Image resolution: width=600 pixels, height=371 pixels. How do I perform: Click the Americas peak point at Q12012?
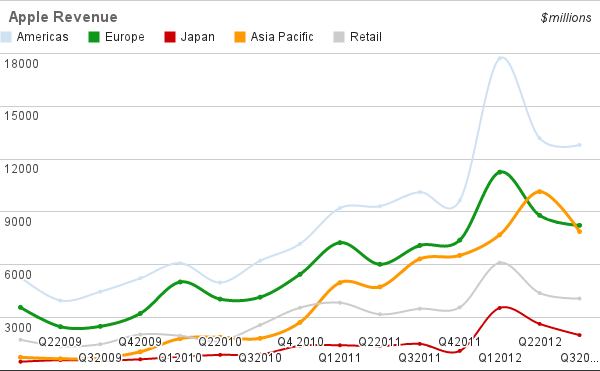click(500, 58)
